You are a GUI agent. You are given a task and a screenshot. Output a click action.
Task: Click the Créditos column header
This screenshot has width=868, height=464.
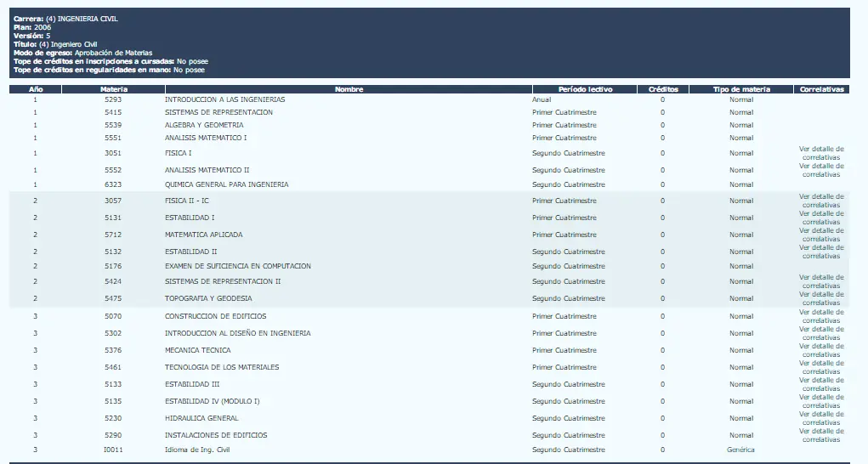point(663,89)
